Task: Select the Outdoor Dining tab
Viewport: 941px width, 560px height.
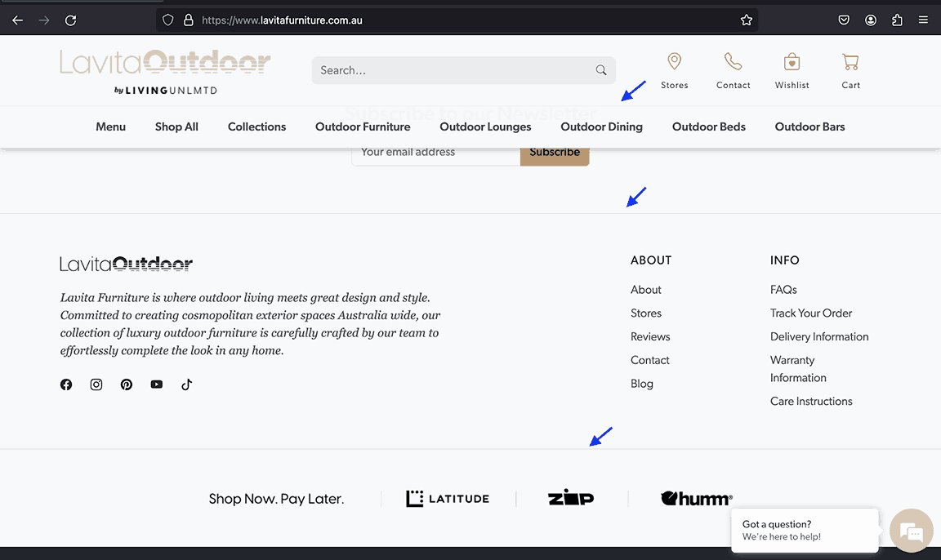Action: [601, 127]
